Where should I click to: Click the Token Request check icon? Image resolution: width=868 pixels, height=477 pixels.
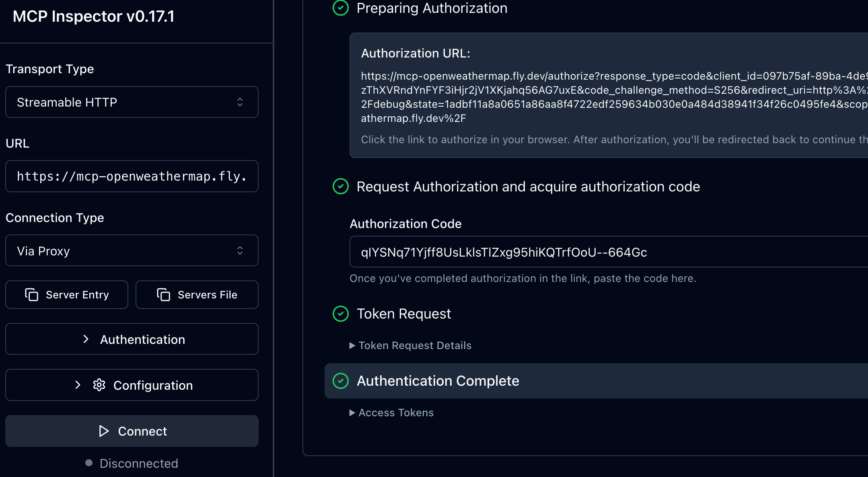pyautogui.click(x=341, y=314)
